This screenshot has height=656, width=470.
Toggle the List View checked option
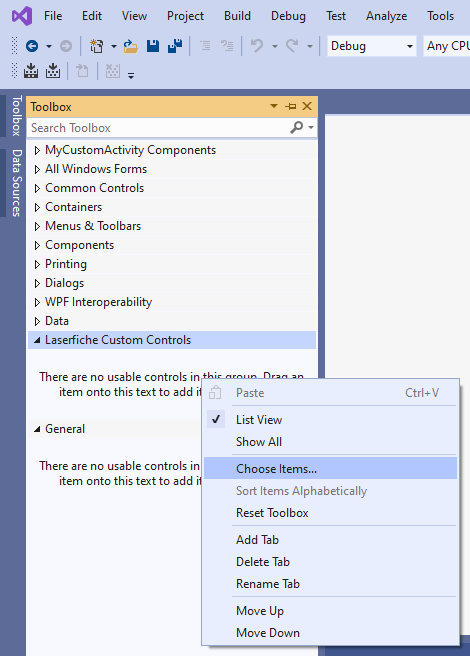(x=259, y=420)
